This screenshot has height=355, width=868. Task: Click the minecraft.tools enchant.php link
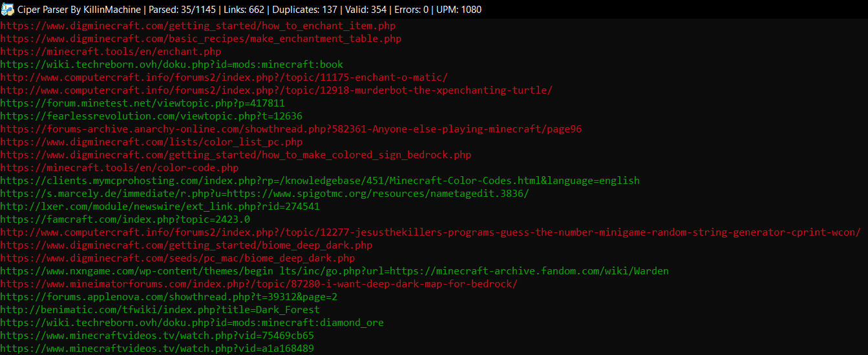[x=111, y=52]
